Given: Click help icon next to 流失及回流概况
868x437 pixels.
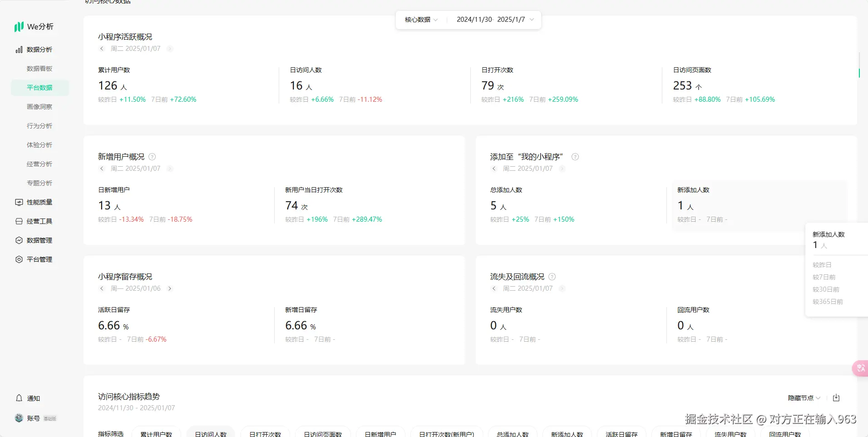Looking at the screenshot, I should point(552,277).
